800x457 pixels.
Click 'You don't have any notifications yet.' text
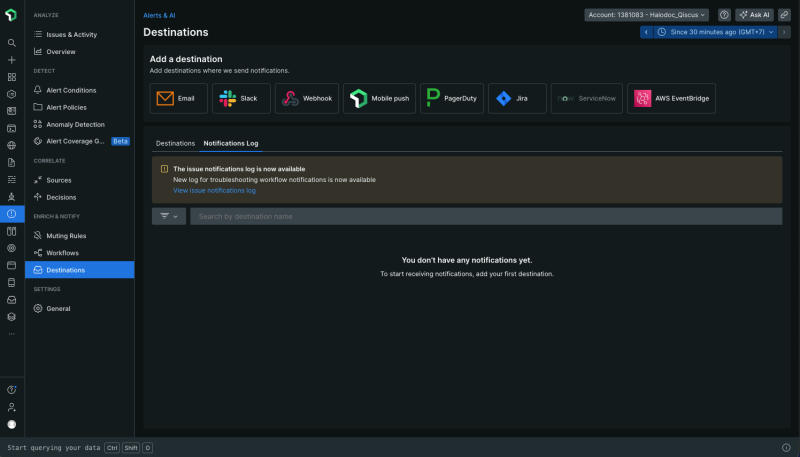(467, 260)
